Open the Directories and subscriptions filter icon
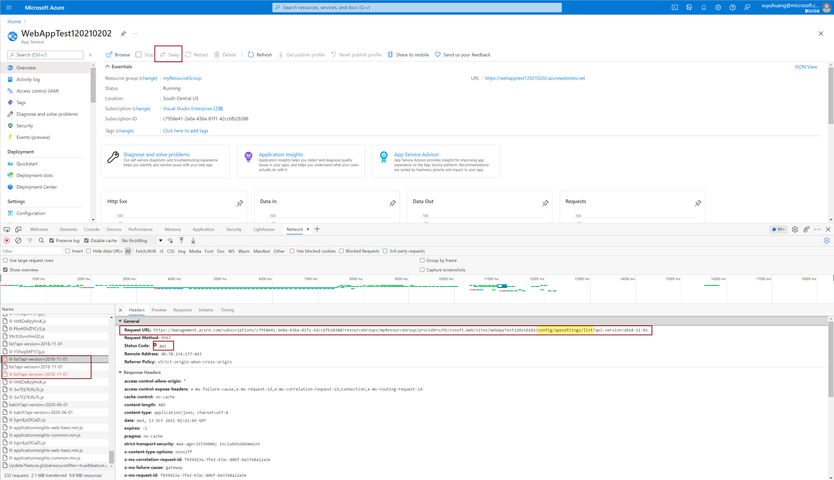The image size is (834, 480). [x=689, y=7]
